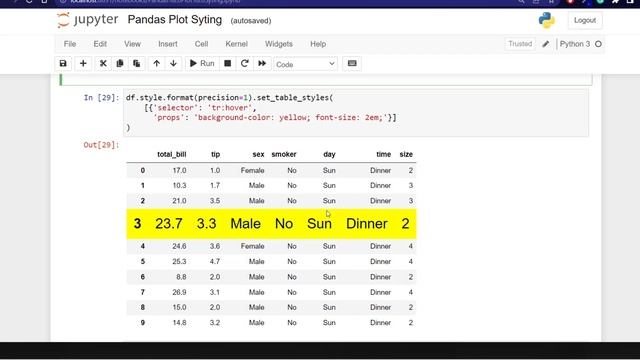Click total_bill value 26.9
The width and height of the screenshot is (640, 360).
(179, 292)
